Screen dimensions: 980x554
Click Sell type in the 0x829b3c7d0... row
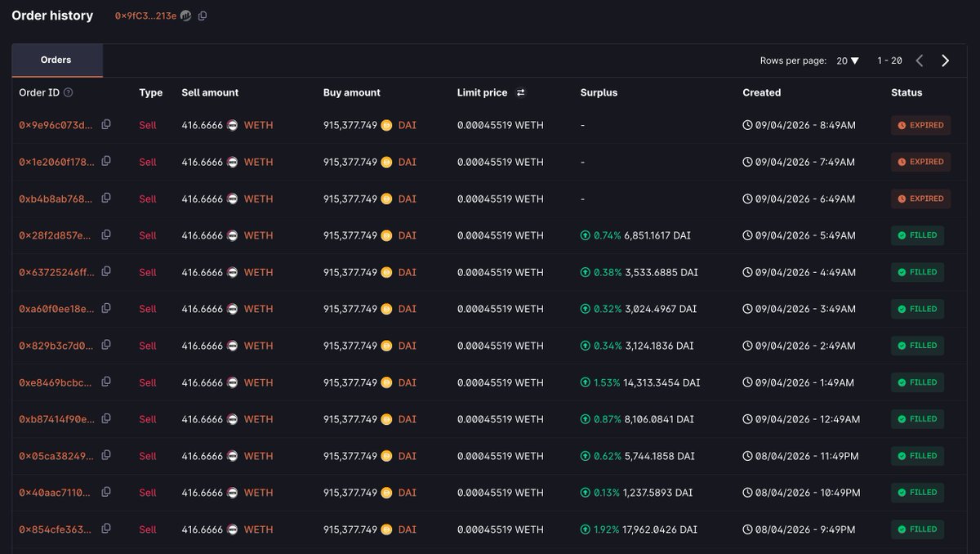pyautogui.click(x=148, y=346)
